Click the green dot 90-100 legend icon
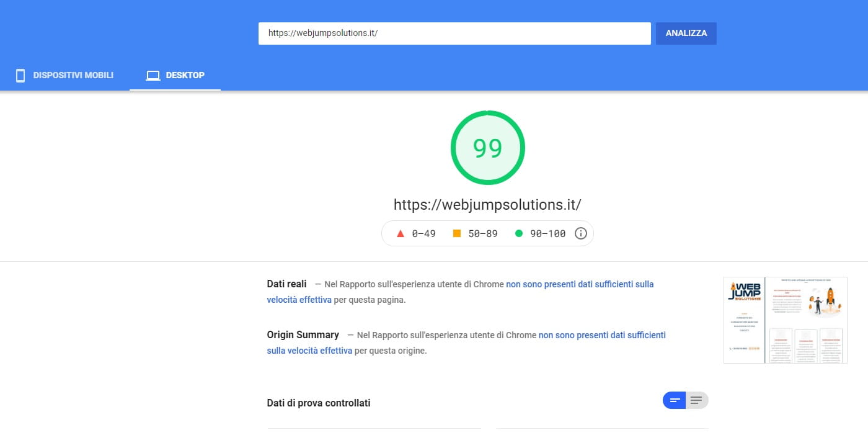868x435 pixels. [521, 233]
